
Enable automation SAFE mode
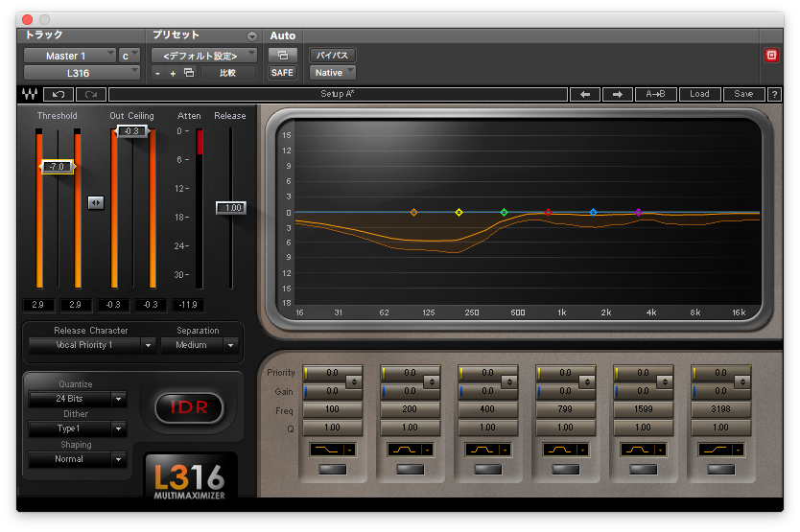[282, 73]
